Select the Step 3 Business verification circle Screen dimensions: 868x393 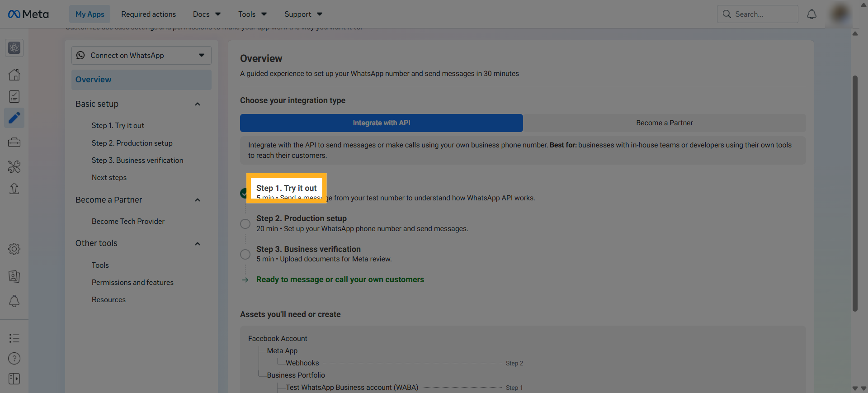[x=245, y=254]
